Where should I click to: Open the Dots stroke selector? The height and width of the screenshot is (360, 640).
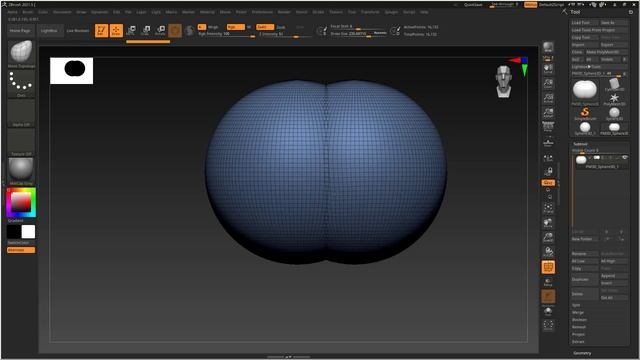(x=21, y=84)
